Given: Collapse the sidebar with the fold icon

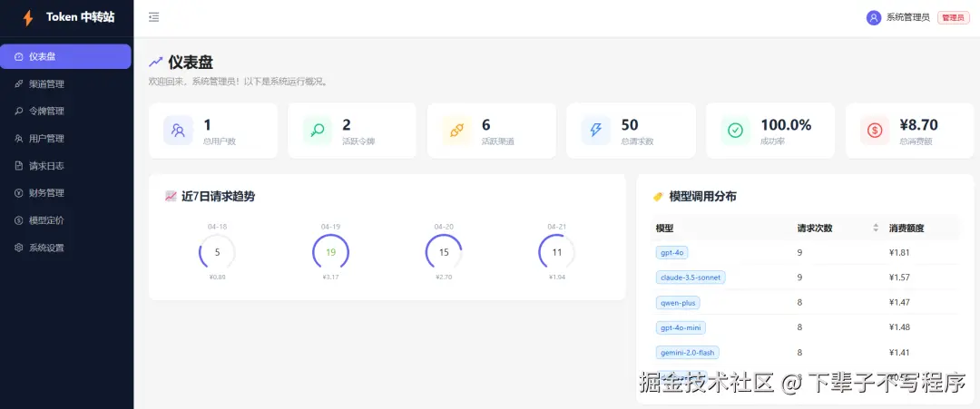Looking at the screenshot, I should [x=153, y=17].
